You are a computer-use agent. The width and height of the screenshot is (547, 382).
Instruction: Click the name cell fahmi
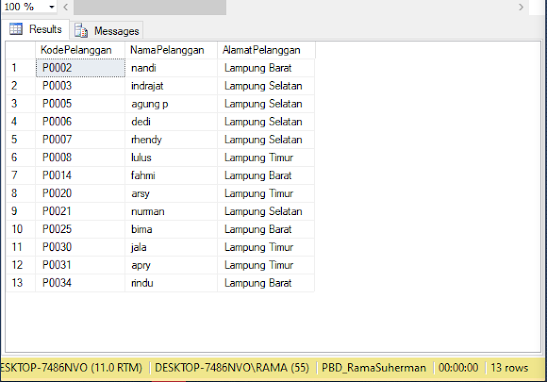(171, 175)
